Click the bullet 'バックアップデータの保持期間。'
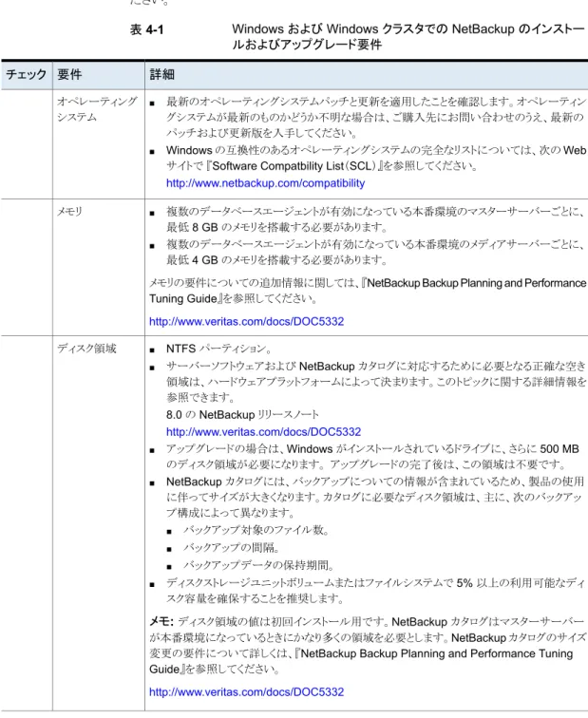Viewport: 588px width, 718px height. coord(258,565)
